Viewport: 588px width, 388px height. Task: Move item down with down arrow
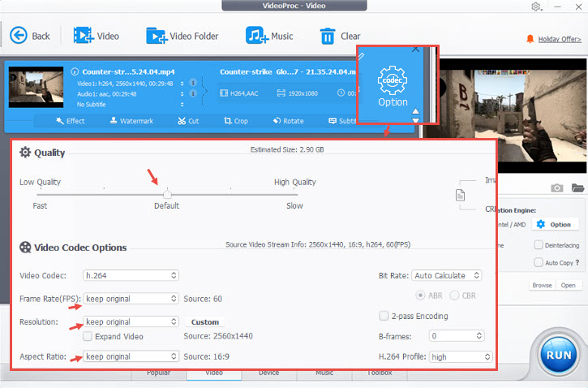[415, 120]
